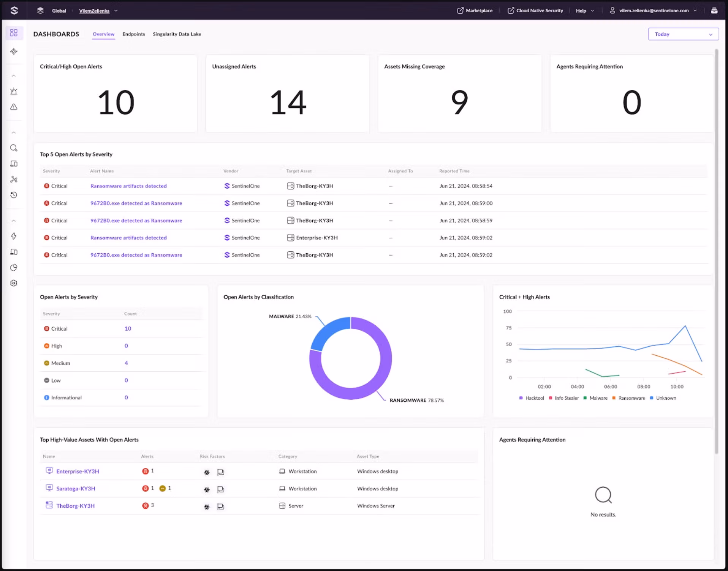
Task: Toggle the Info Stealer legend item
Action: click(563, 398)
